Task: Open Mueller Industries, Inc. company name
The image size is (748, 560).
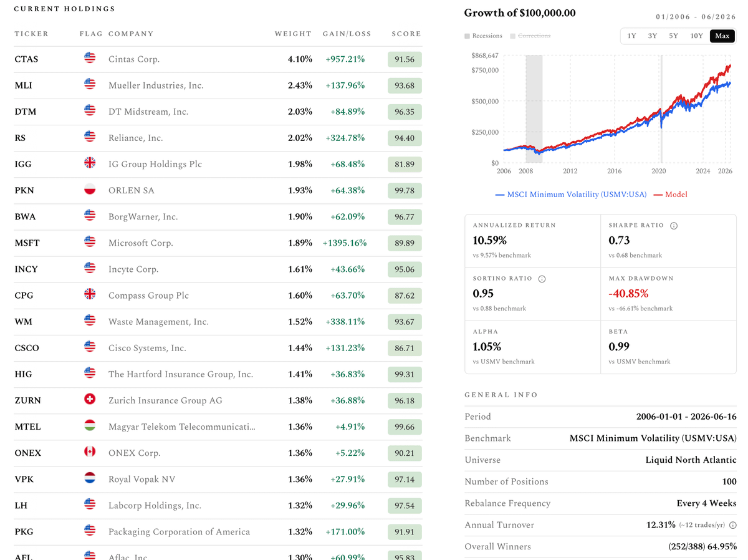Action: [156, 85]
